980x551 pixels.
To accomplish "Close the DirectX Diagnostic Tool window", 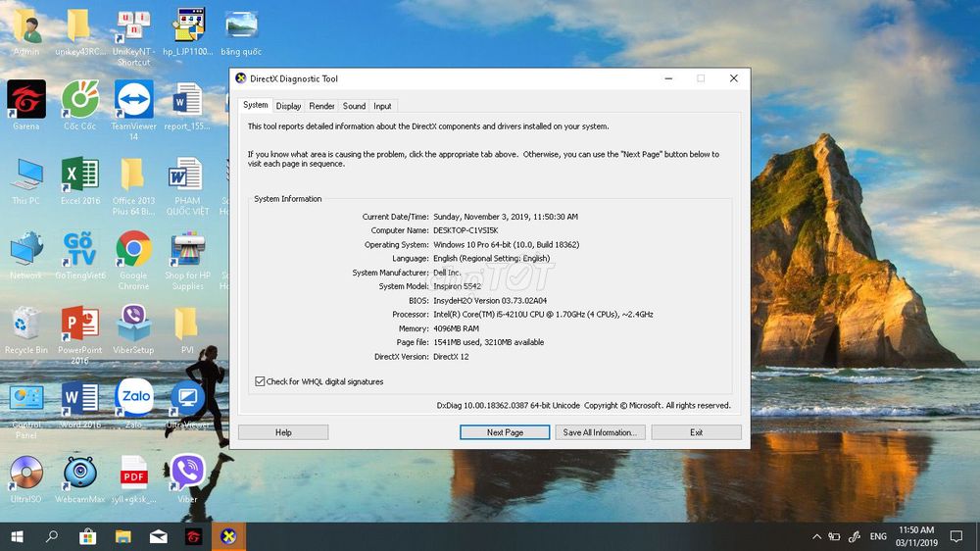I will (734, 78).
